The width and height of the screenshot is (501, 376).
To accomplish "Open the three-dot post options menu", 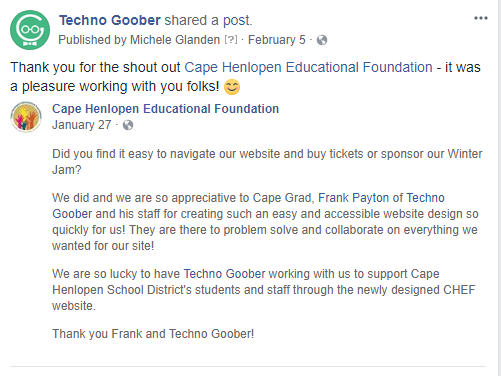I will (x=481, y=18).
